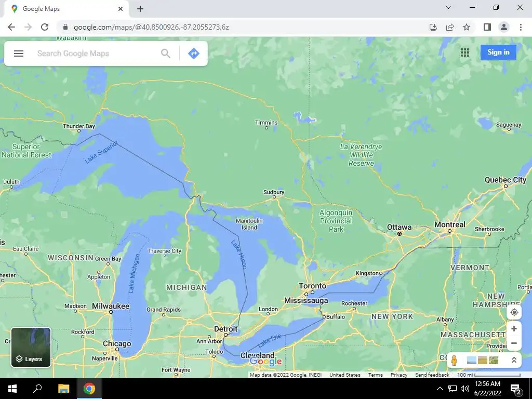532x399 pixels.
Task: Close the Google Maps tab
Action: tap(121, 9)
